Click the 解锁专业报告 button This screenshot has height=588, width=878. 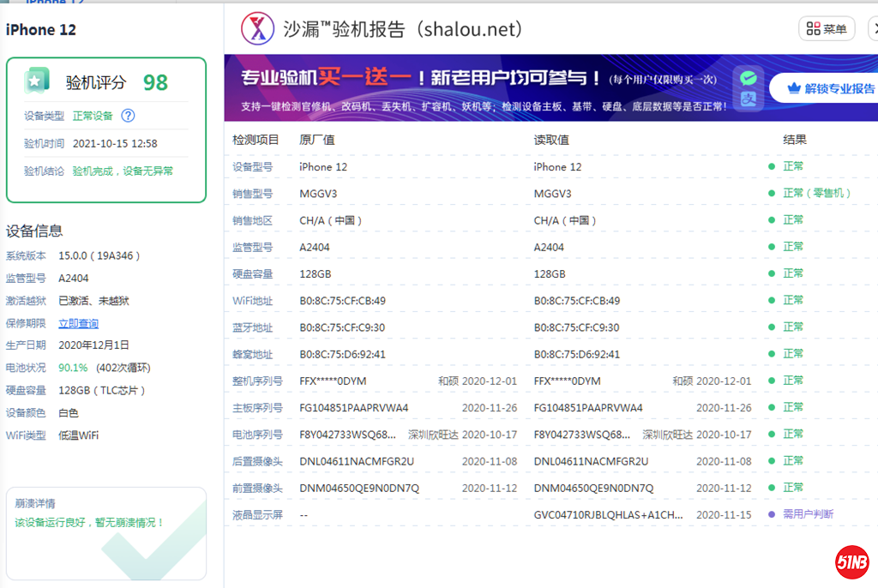[826, 88]
